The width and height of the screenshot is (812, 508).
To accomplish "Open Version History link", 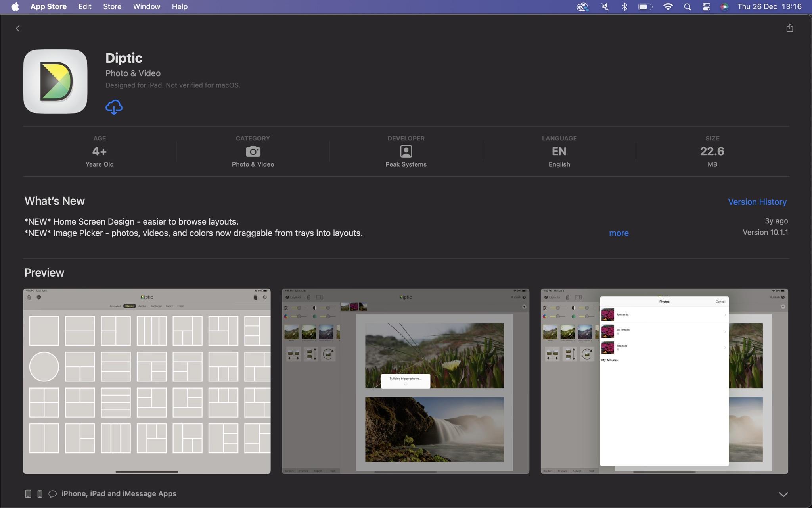I will [757, 202].
